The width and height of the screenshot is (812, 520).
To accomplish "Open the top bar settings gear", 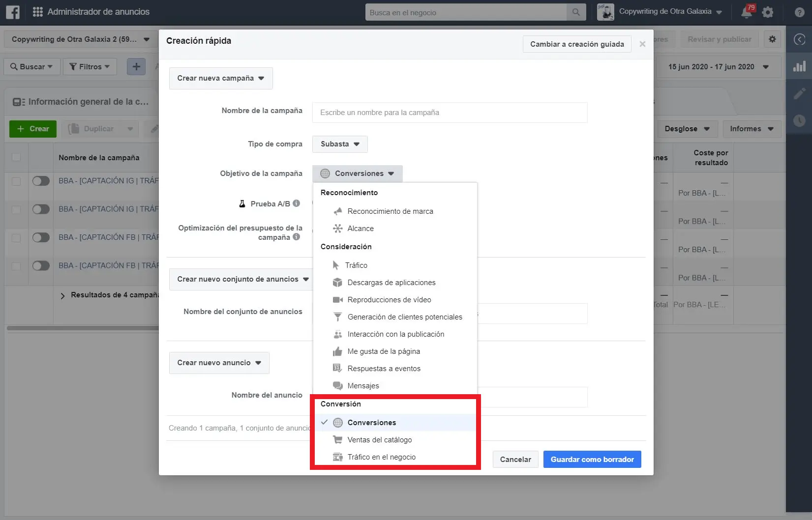I will [x=768, y=12].
